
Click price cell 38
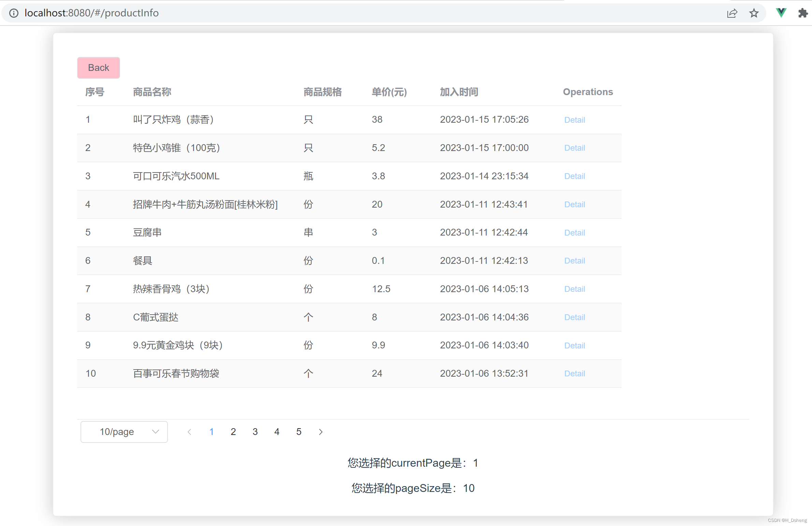tap(377, 120)
